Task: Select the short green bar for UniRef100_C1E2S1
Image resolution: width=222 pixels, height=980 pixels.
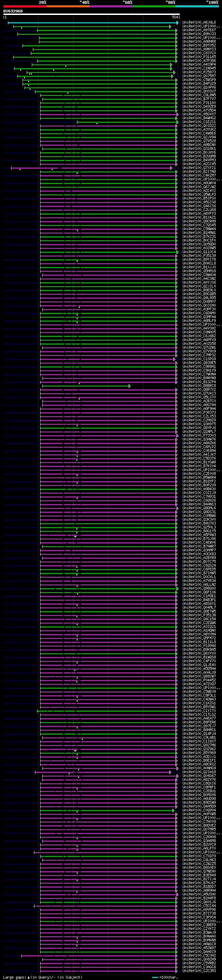Action: [128, 122]
